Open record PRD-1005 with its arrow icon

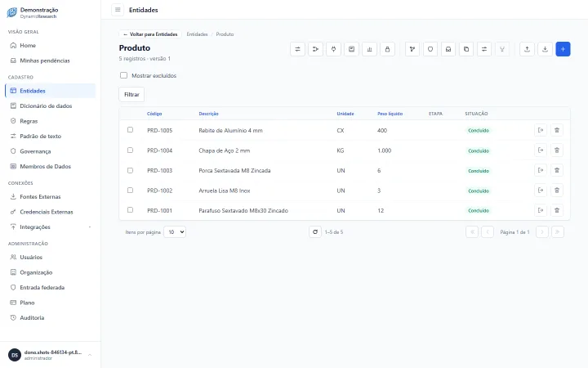(541, 130)
